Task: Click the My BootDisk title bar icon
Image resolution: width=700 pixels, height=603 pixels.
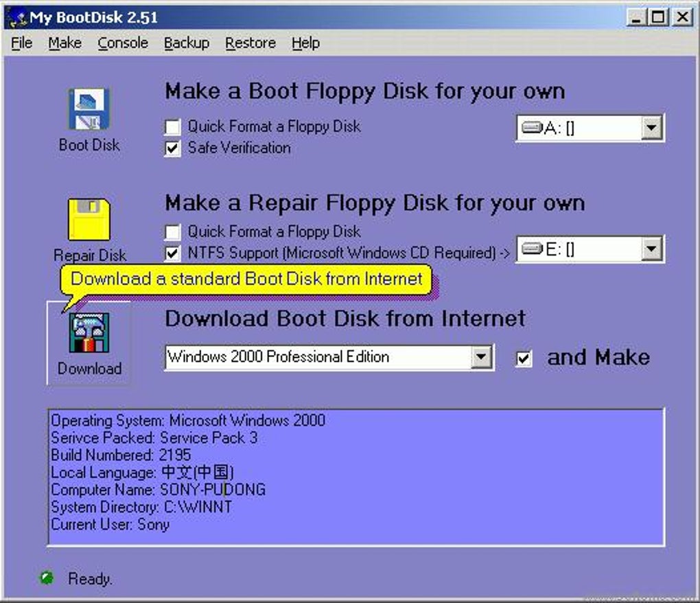Action: (x=17, y=18)
